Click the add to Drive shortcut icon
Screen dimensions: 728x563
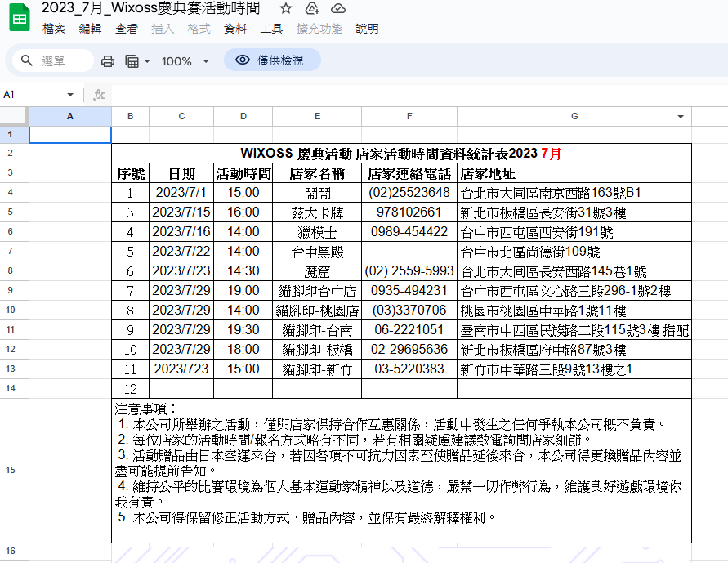tap(312, 8)
